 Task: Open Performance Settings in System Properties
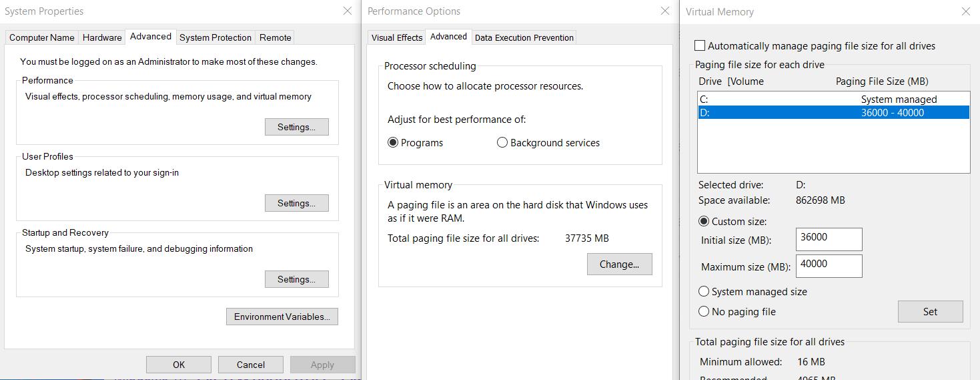click(x=296, y=128)
